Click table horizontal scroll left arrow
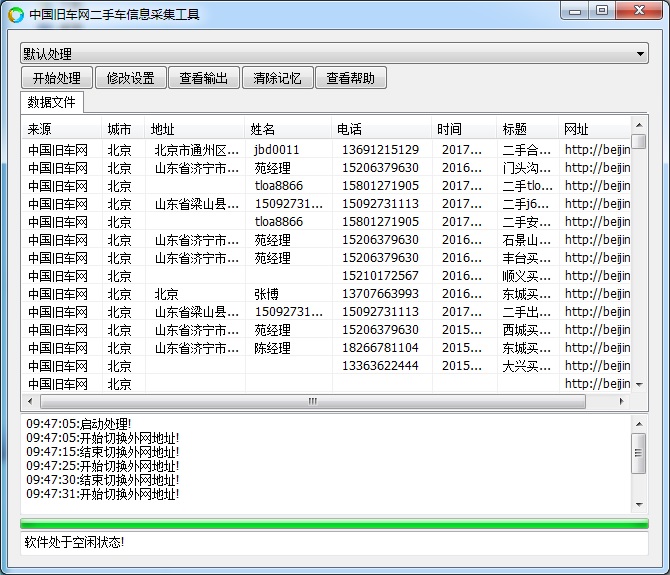The image size is (670, 575). click(x=30, y=401)
